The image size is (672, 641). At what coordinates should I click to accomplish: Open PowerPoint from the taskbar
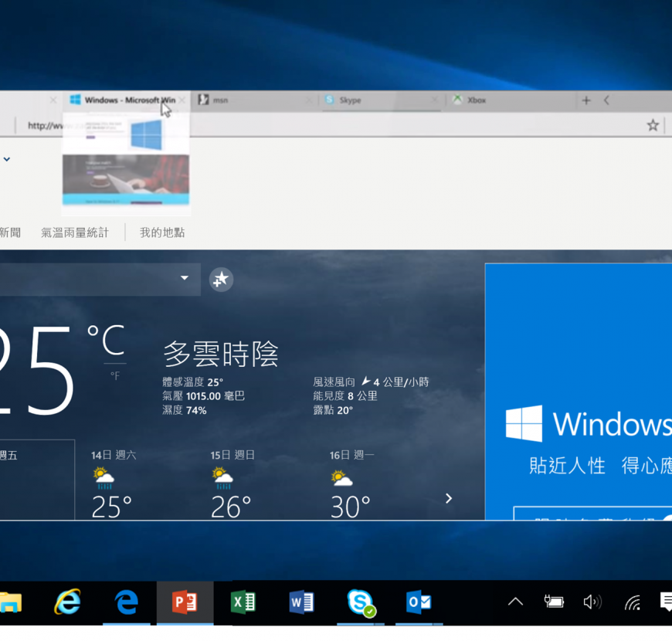click(185, 602)
